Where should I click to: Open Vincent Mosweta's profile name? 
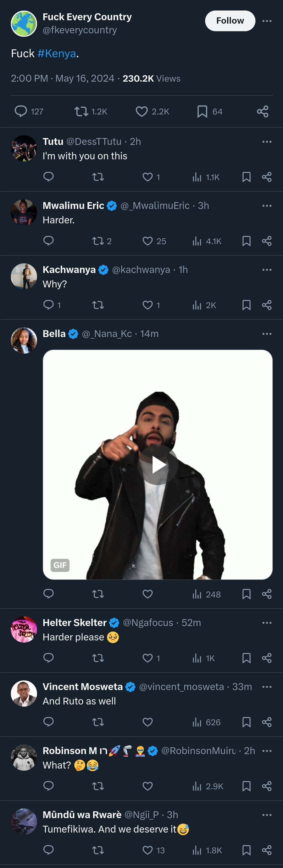click(83, 687)
